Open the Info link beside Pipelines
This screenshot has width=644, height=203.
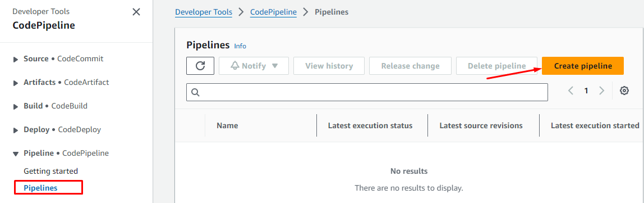[x=240, y=46]
